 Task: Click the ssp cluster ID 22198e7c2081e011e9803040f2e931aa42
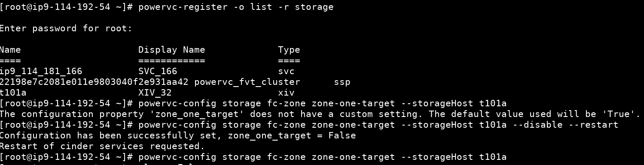click(x=94, y=82)
